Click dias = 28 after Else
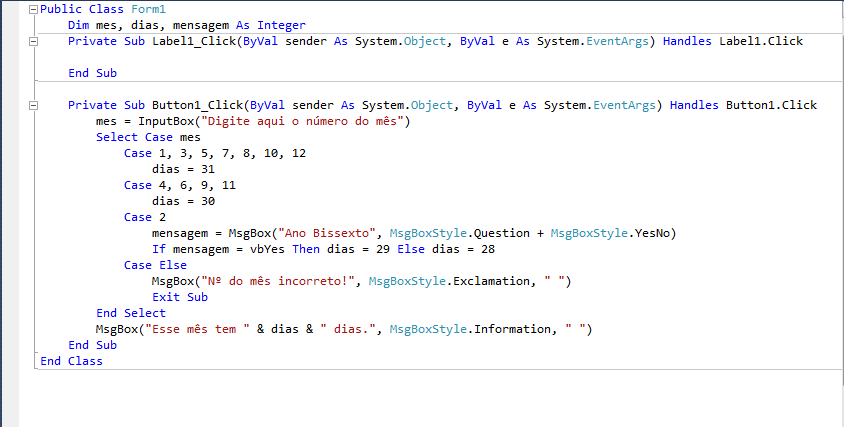This screenshot has height=427, width=844. tap(463, 249)
